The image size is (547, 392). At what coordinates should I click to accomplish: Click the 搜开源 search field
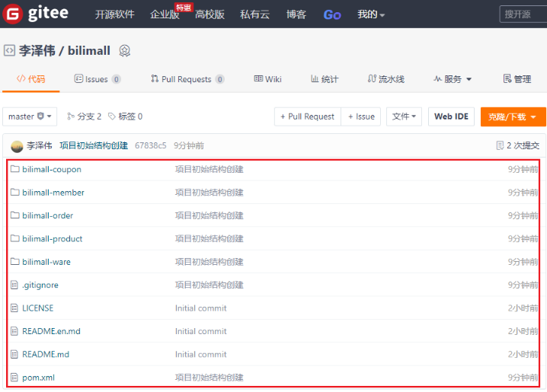click(523, 14)
